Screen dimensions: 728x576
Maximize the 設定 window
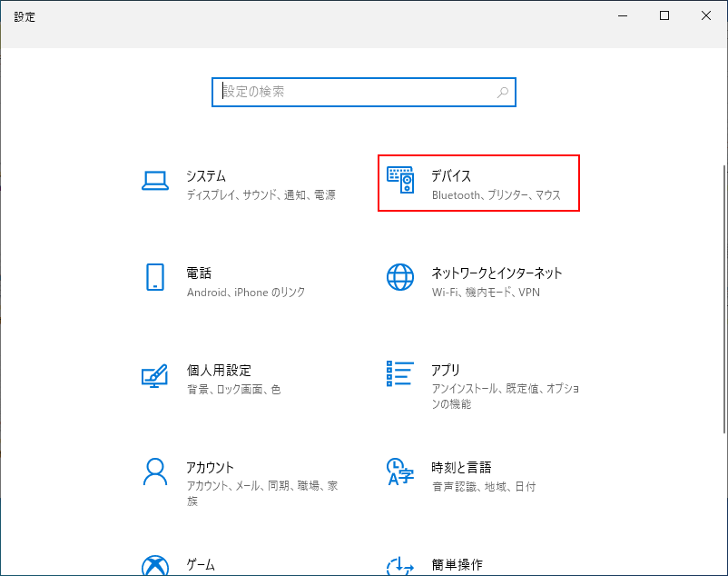[664, 15]
